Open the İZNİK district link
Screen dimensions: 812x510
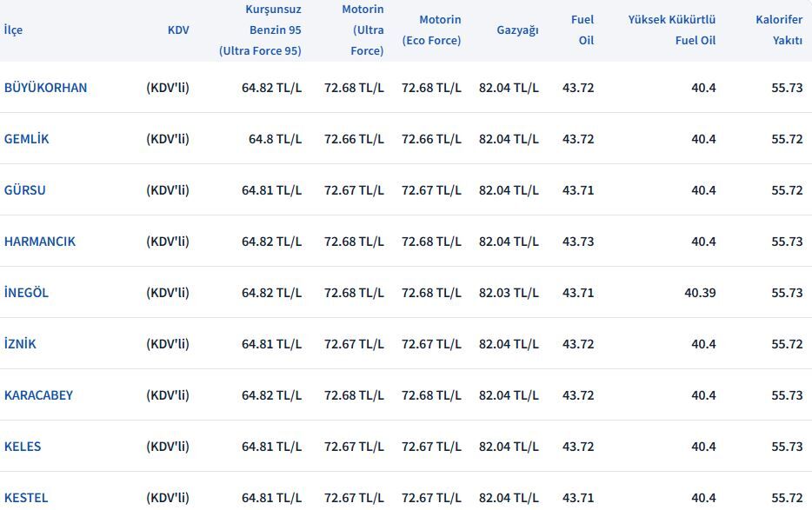point(20,344)
